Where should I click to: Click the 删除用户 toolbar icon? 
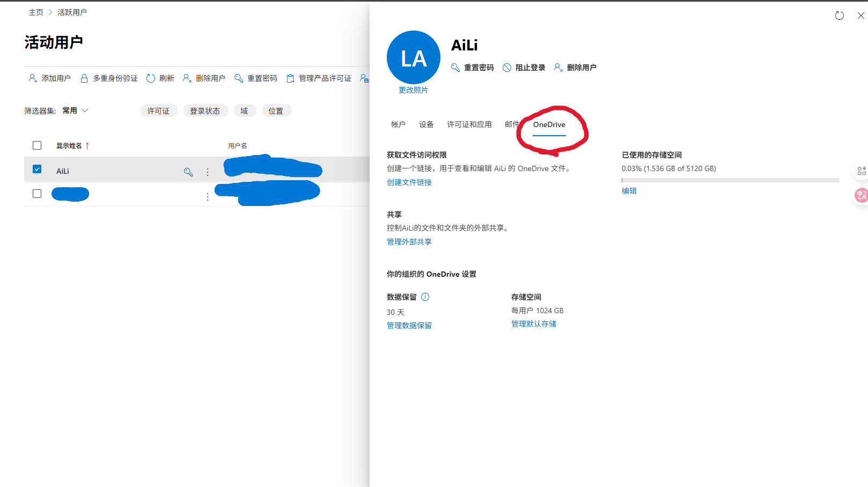pos(187,78)
